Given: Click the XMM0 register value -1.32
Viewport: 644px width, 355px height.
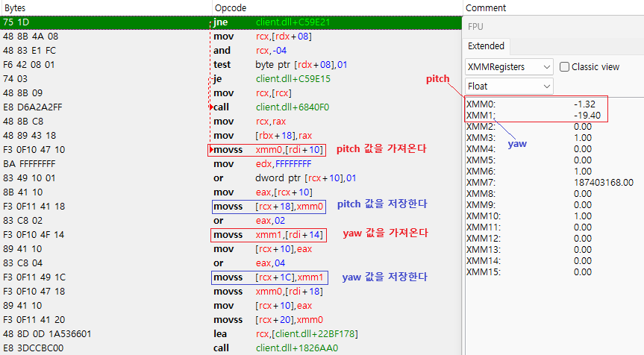Looking at the screenshot, I should [x=584, y=104].
